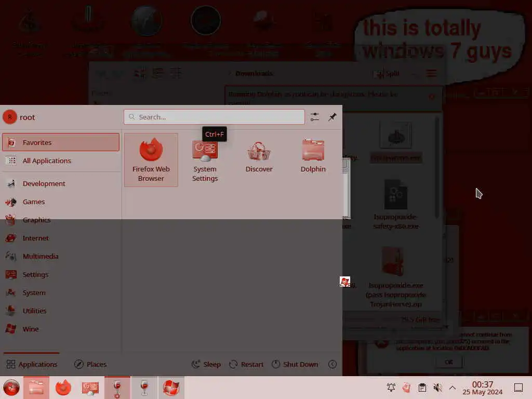Open the System category
This screenshot has width=532, height=399.
[61, 292]
